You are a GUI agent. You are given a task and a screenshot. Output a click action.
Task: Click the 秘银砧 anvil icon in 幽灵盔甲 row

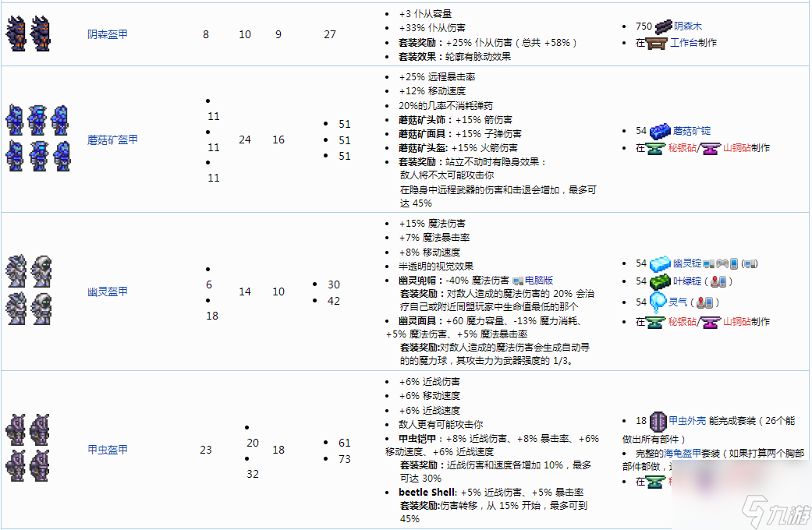(656, 323)
